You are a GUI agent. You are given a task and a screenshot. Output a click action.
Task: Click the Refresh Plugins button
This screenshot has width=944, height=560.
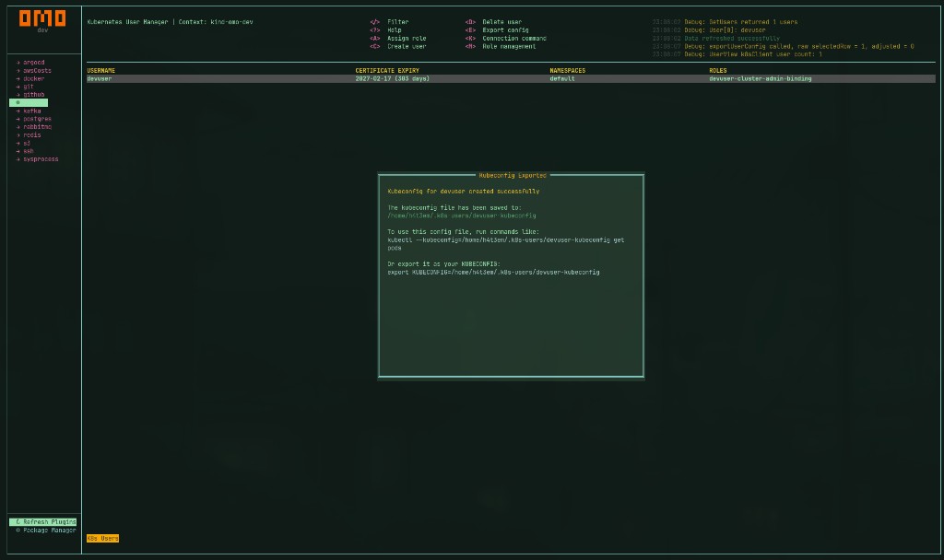[x=42, y=522]
